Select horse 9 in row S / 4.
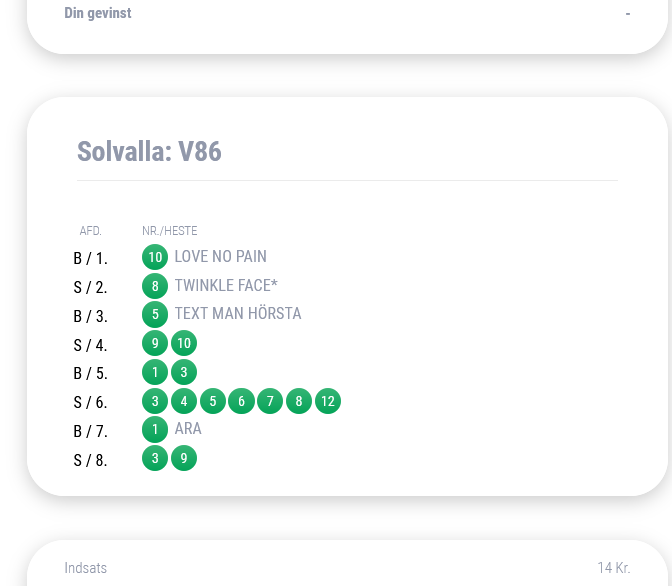 (155, 343)
